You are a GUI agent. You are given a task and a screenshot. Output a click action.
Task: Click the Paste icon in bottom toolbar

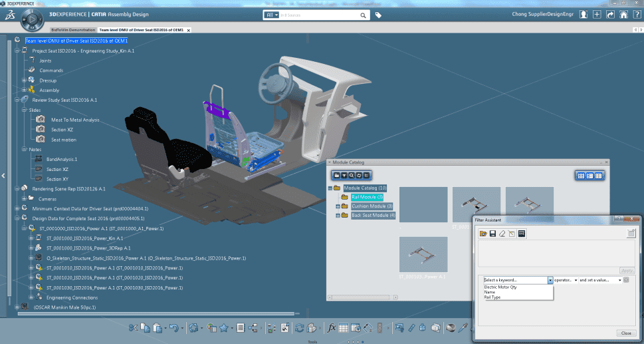click(158, 327)
